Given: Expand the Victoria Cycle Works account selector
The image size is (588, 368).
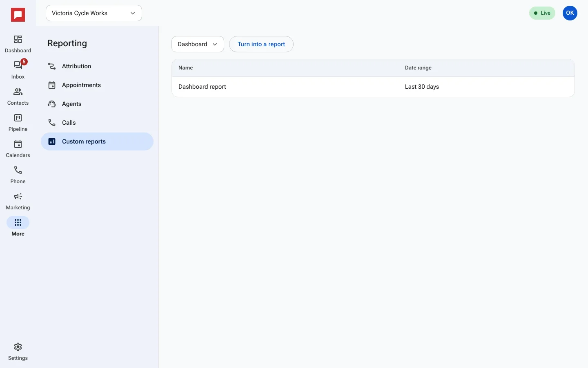Looking at the screenshot, I should click(94, 13).
